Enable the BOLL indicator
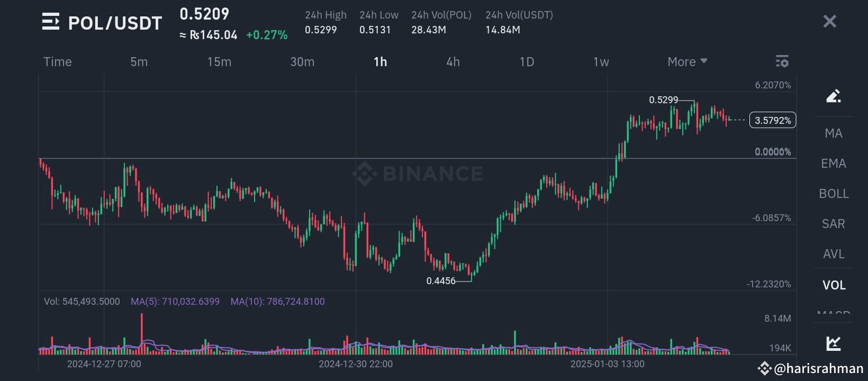This screenshot has height=381, width=868. point(833,194)
